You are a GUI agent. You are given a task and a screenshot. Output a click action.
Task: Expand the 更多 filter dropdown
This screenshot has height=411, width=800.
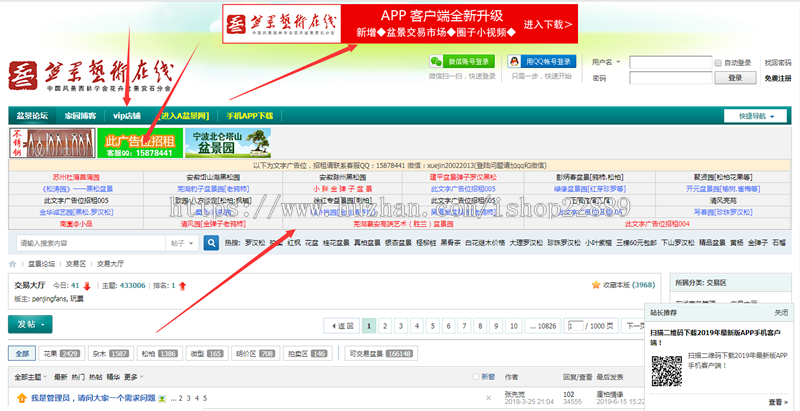click(134, 377)
